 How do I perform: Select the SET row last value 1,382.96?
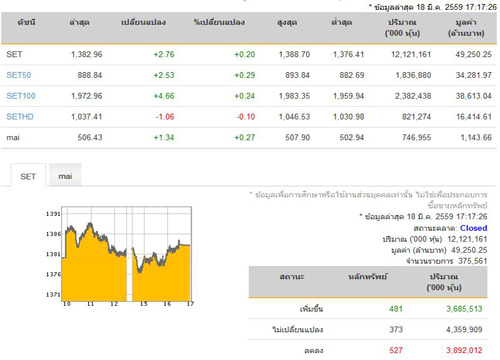point(87,54)
